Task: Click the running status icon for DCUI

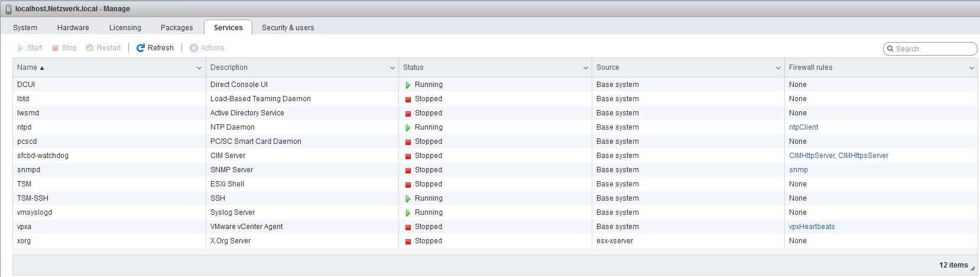Action: tap(408, 85)
